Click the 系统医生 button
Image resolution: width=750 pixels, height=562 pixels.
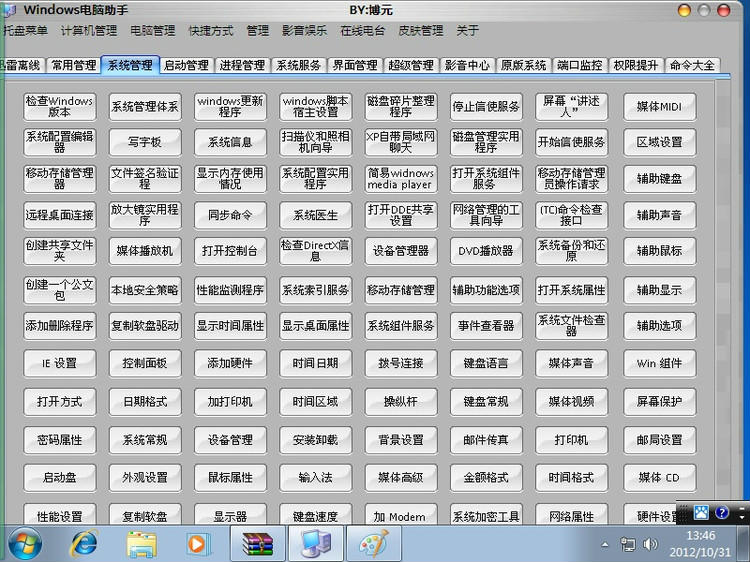316,215
